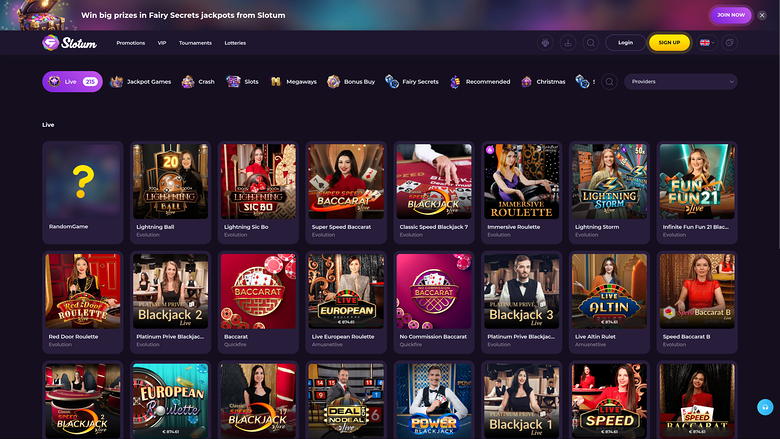Select the Recommended category
The height and width of the screenshot is (439, 780).
pos(480,82)
